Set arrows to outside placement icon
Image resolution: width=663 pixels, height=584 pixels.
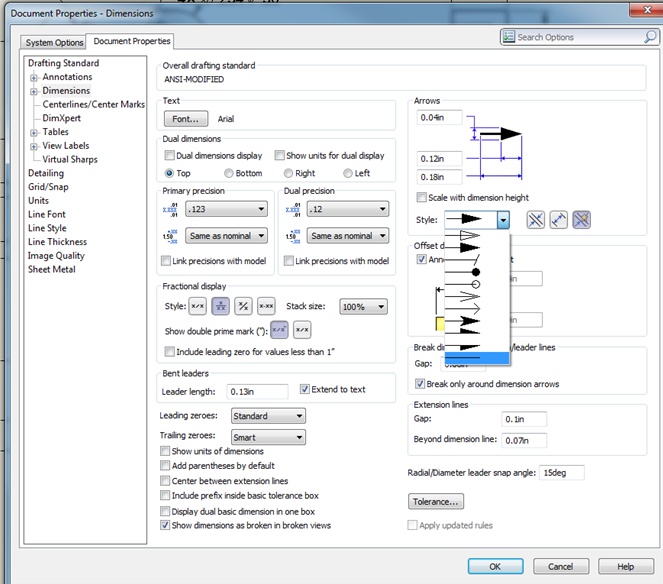536,220
